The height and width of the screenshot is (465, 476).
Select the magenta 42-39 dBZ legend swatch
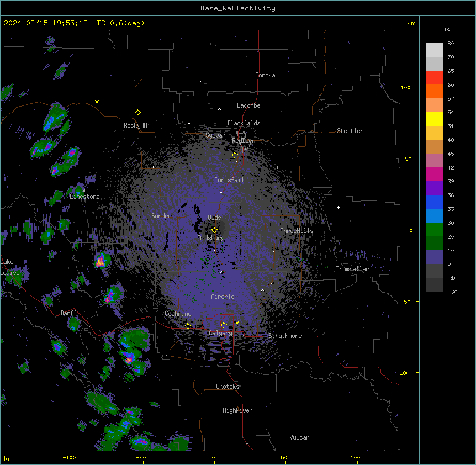pyautogui.click(x=434, y=174)
